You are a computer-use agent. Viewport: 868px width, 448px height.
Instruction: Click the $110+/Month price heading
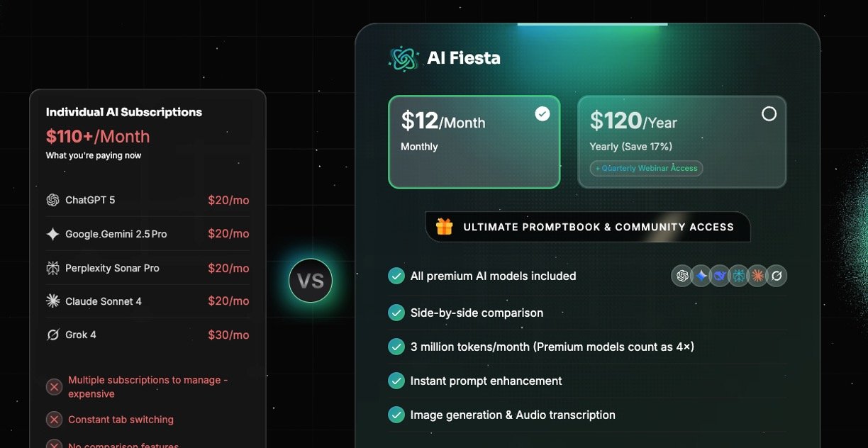98,136
